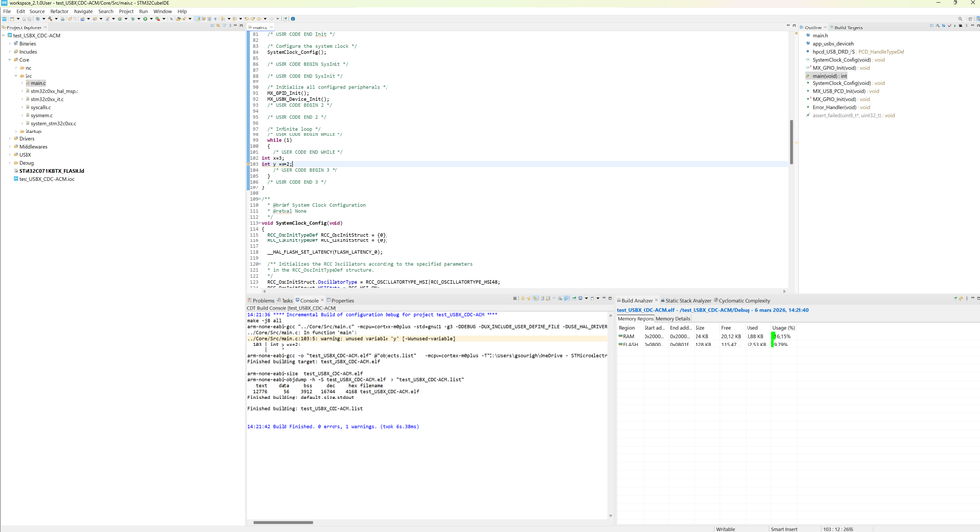Viewport: 980px width, 532px height.
Task: Minimize the editor area
Action: click(x=788, y=26)
